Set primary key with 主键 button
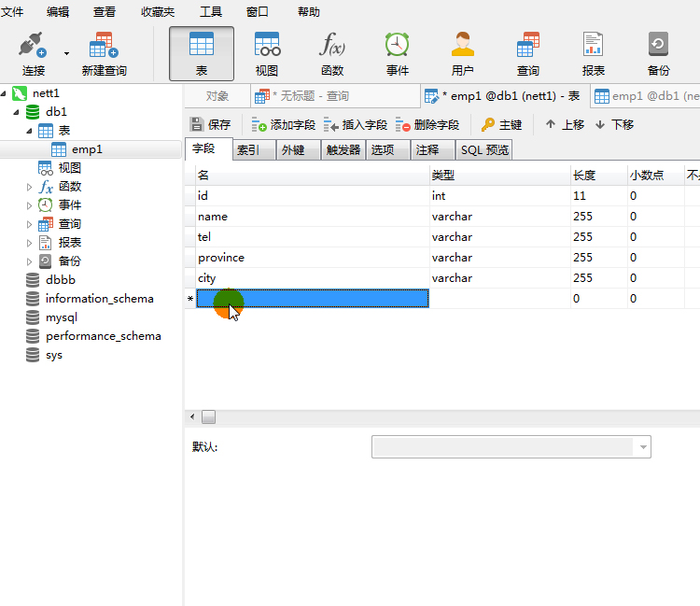 501,124
